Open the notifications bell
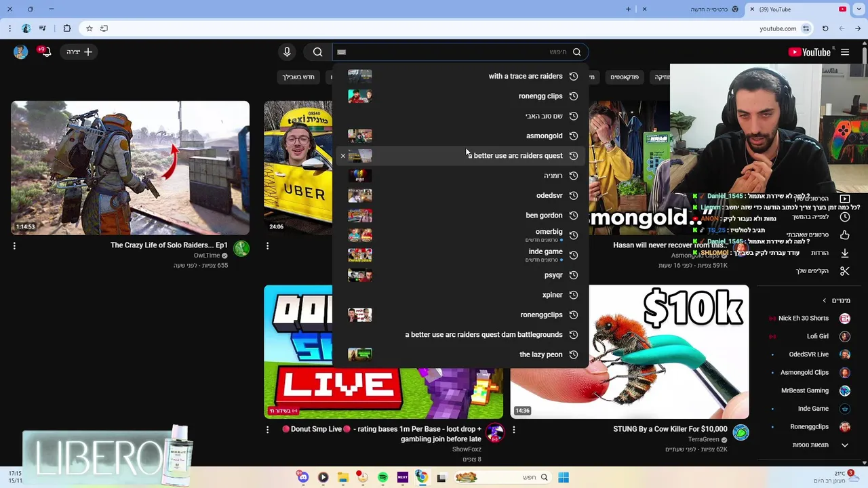The height and width of the screenshot is (488, 868). pyautogui.click(x=45, y=52)
